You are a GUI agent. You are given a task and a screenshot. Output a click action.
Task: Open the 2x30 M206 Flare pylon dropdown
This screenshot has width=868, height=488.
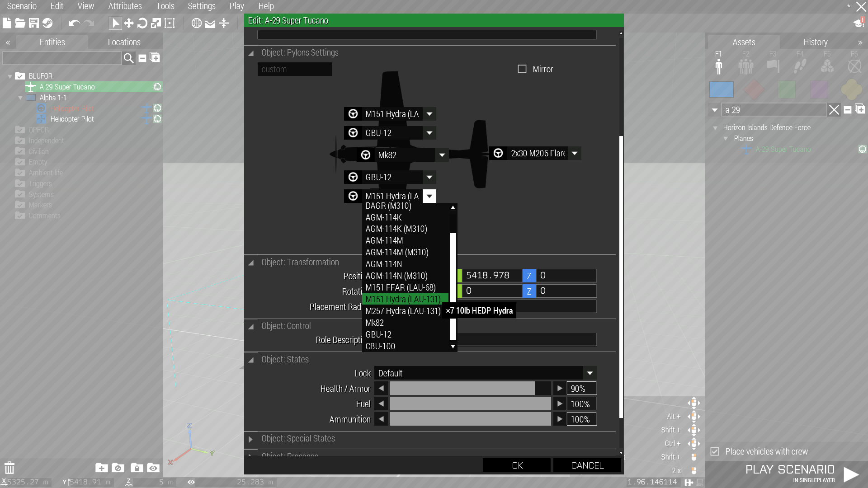click(x=575, y=153)
